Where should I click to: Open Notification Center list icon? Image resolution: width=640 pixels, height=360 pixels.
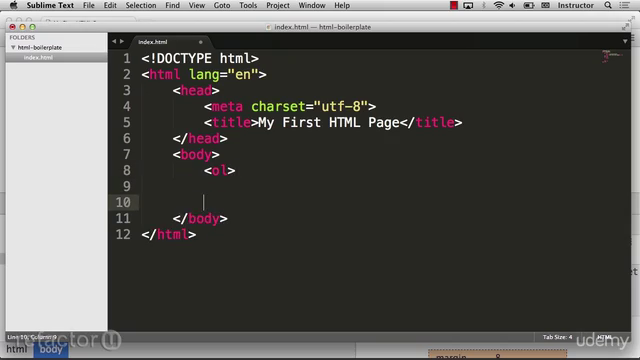pyautogui.click(x=624, y=5)
